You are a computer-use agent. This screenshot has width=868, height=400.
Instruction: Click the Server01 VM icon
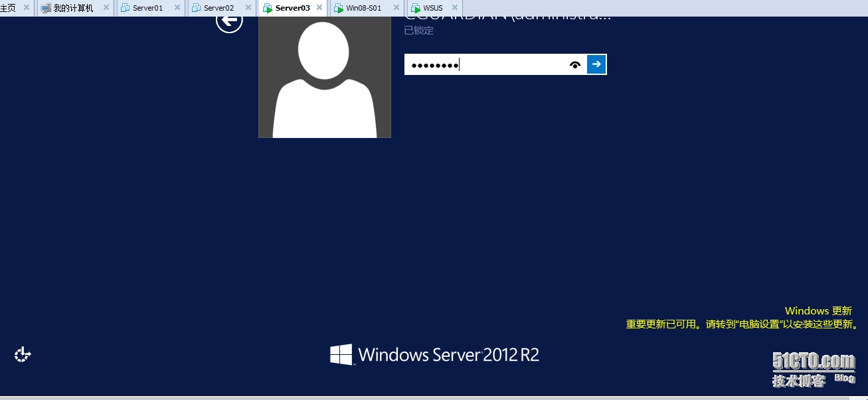pos(126,8)
